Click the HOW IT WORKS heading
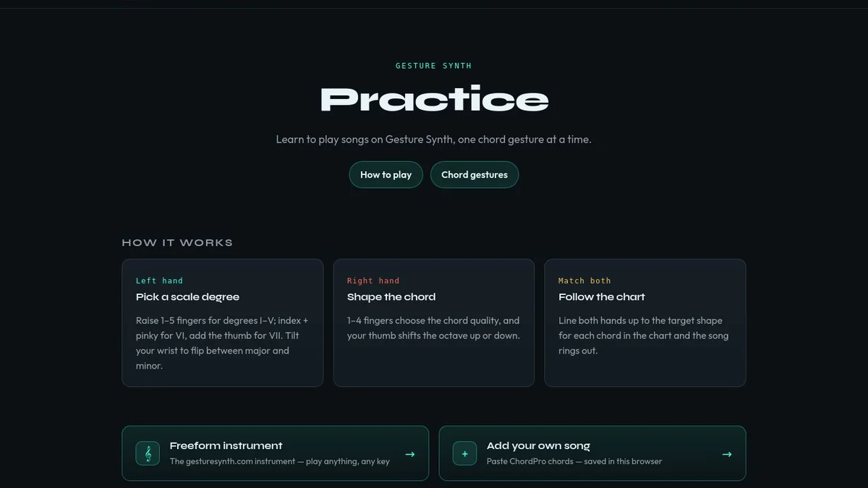 click(177, 243)
